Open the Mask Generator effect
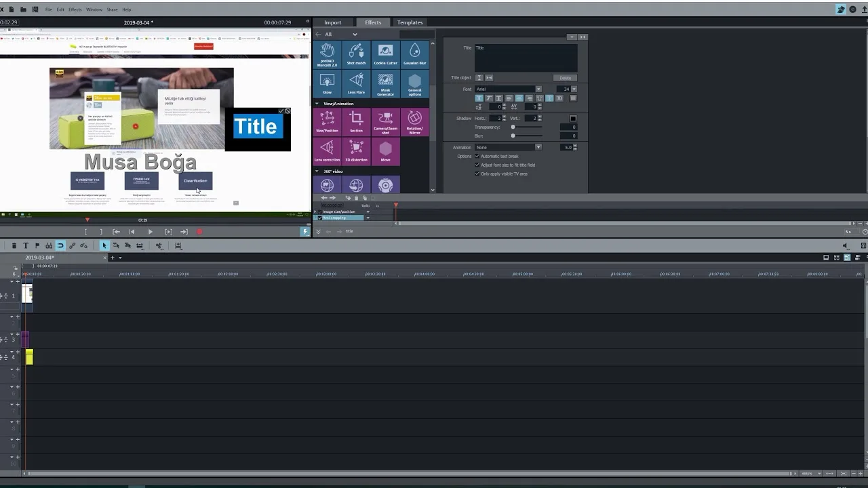 click(385, 83)
